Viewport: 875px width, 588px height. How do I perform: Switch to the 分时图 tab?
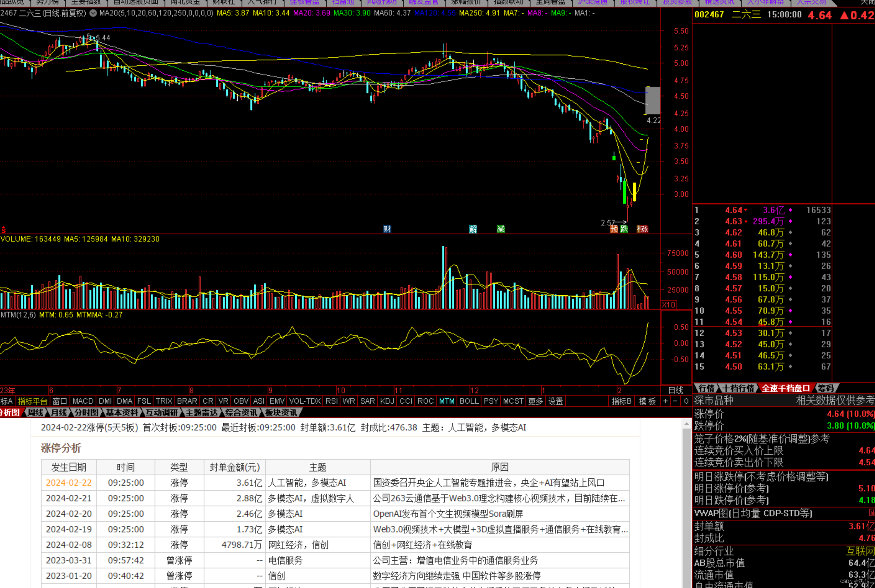pyautogui.click(x=87, y=412)
